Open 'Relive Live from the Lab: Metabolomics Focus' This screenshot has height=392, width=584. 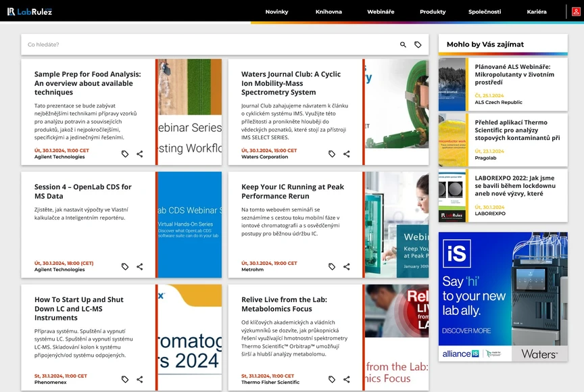click(x=284, y=304)
